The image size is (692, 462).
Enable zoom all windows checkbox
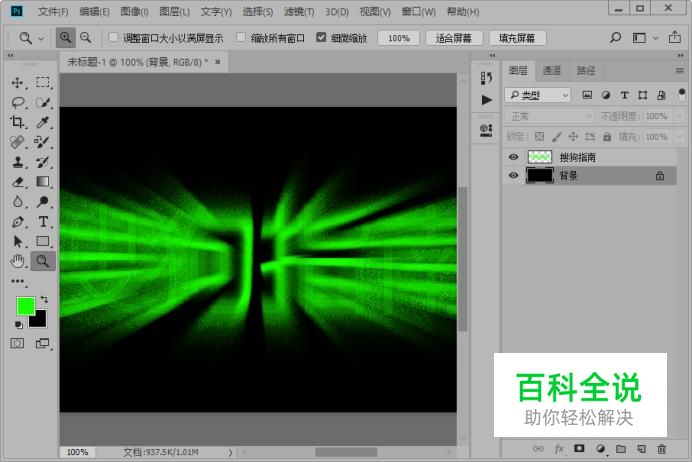[x=241, y=38]
